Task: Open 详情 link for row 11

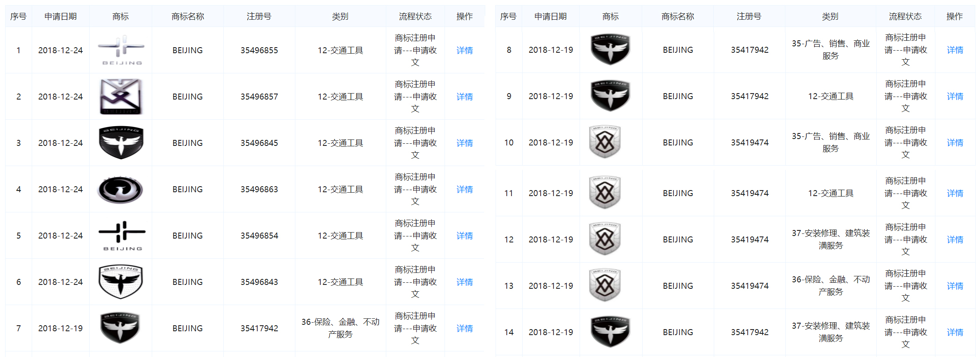Action: coord(955,193)
